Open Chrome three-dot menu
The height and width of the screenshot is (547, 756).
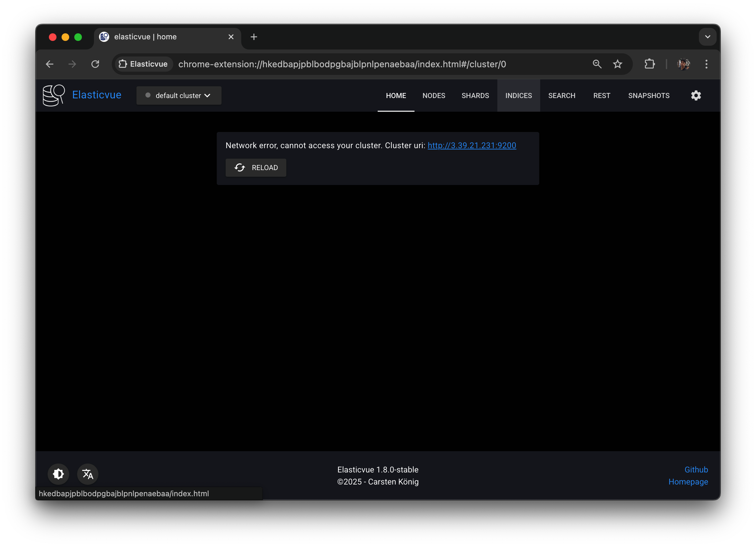coord(706,64)
